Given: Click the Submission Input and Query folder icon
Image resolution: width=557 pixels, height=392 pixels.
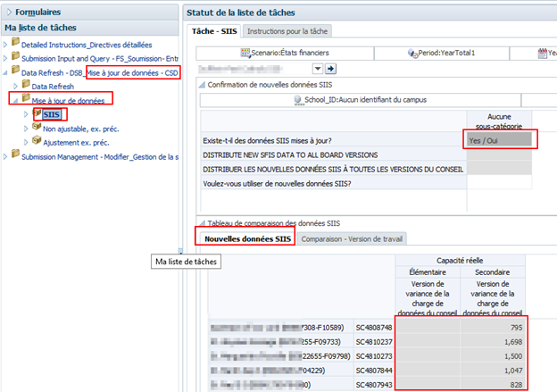Looking at the screenshot, I should (15, 57).
